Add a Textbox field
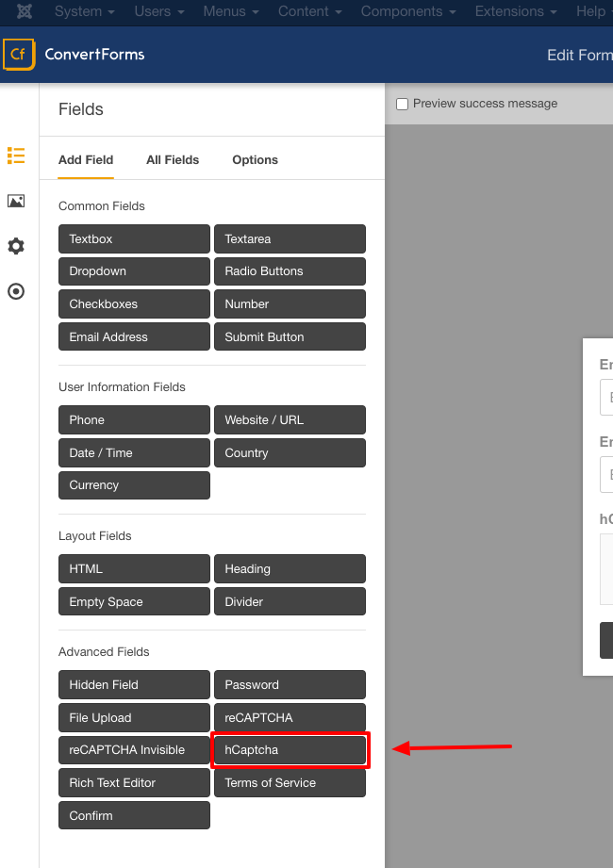The height and width of the screenshot is (868, 613). click(135, 239)
